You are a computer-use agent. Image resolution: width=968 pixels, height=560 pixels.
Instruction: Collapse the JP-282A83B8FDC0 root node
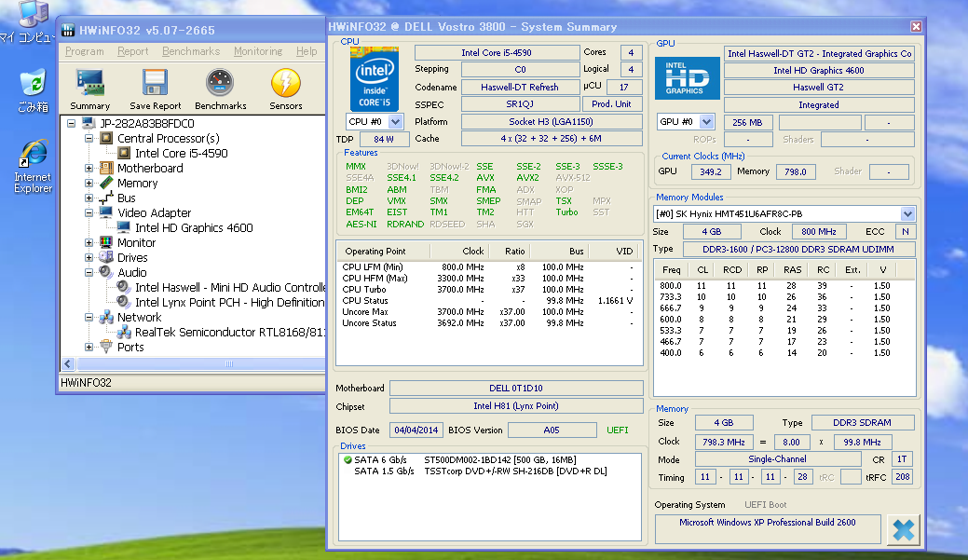point(72,124)
